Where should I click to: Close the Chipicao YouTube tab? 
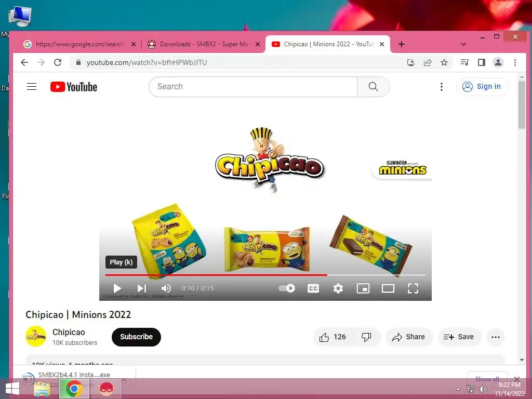pyautogui.click(x=382, y=44)
